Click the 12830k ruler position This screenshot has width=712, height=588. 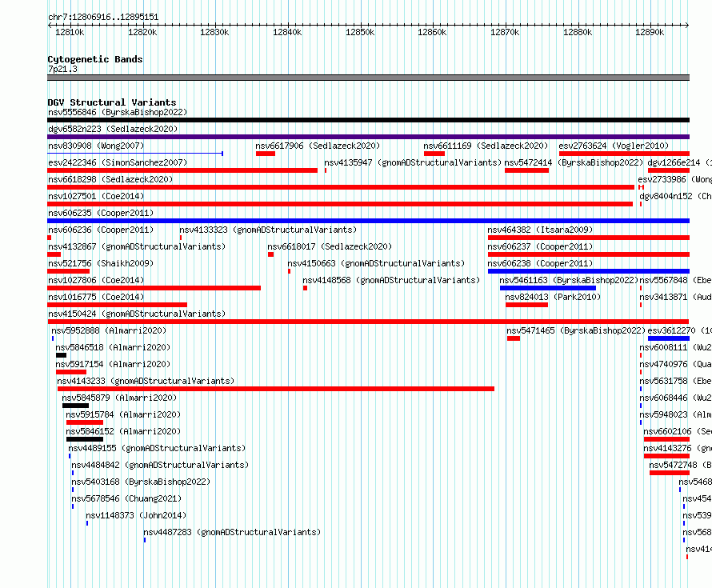click(x=214, y=32)
